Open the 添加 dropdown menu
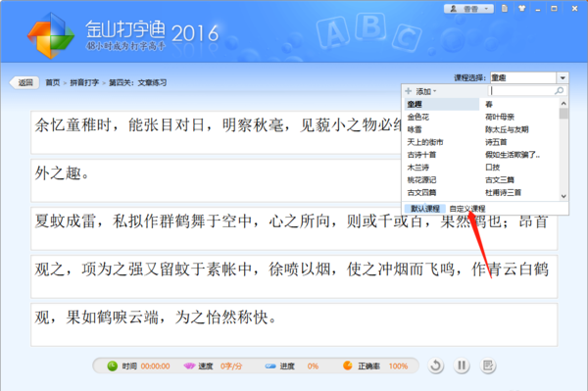The image size is (588, 391). [x=421, y=91]
